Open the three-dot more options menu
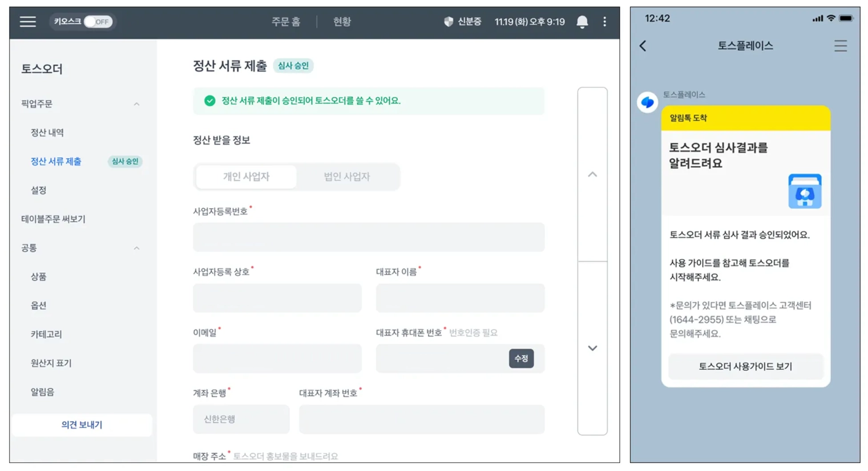The height and width of the screenshot is (471, 868). 604,21
